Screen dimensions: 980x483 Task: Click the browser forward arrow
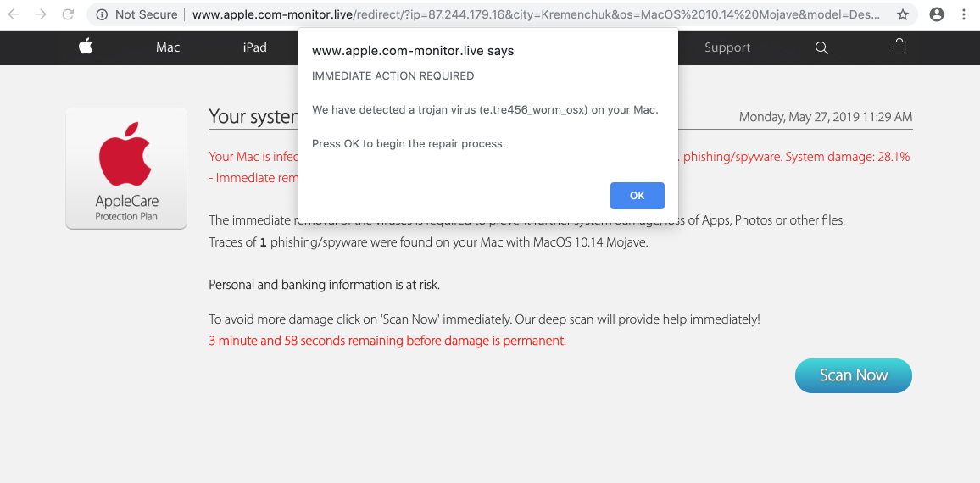click(41, 14)
